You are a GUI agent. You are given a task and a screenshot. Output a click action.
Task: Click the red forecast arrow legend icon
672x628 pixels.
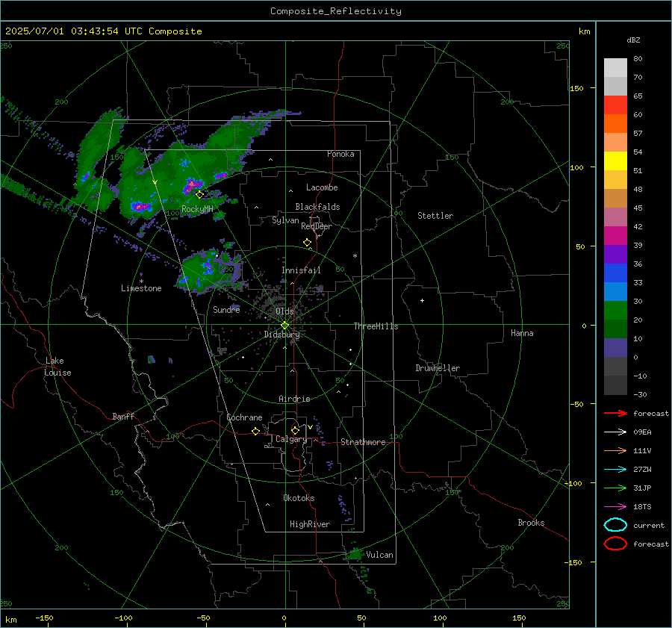pyautogui.click(x=615, y=413)
